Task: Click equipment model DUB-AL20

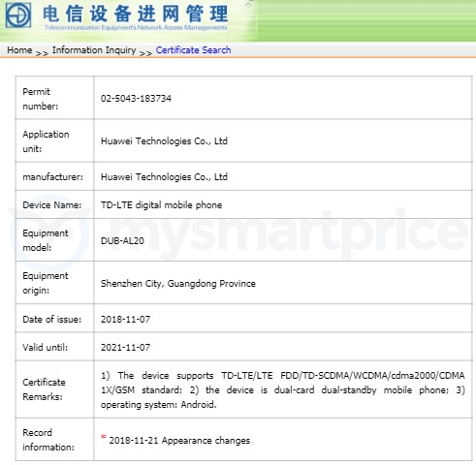Action: (x=122, y=240)
